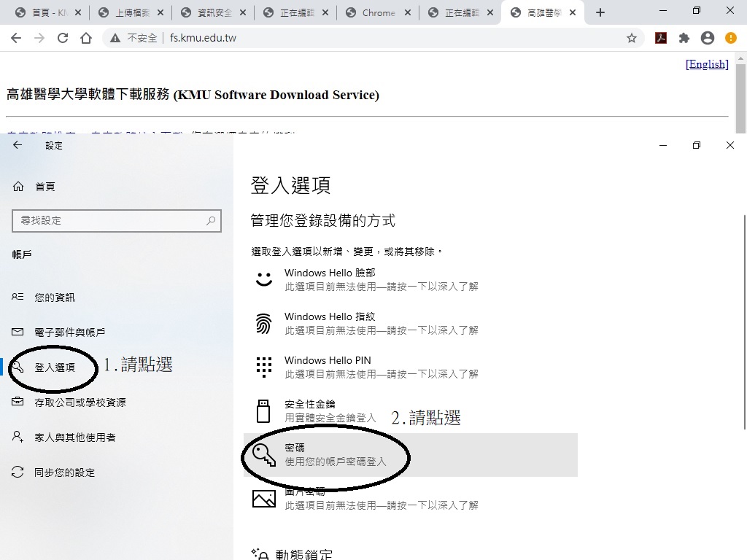The image size is (747, 560).
Task: Open the Chrome home page button
Action: click(86, 38)
